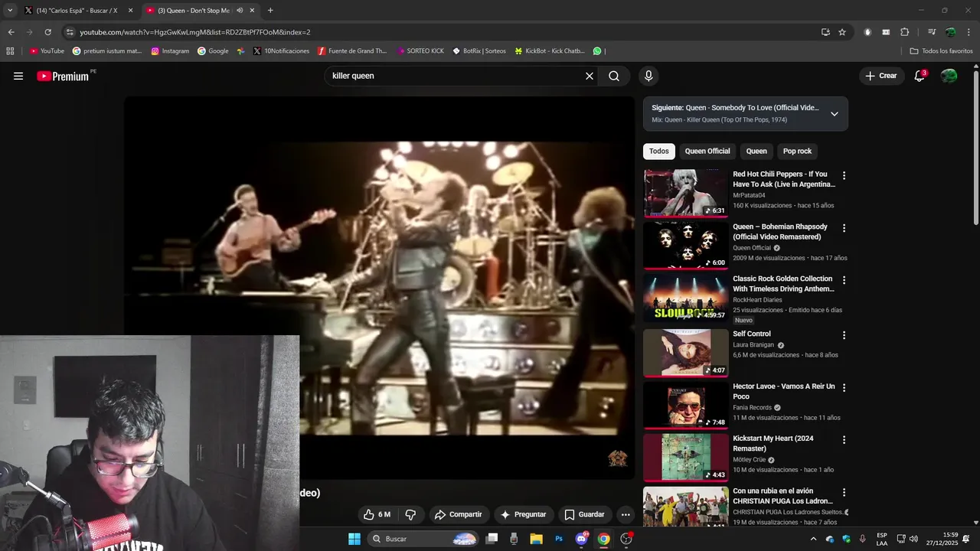Bookmark this page with star icon
Screen dimensions: 980x551
click(842, 32)
